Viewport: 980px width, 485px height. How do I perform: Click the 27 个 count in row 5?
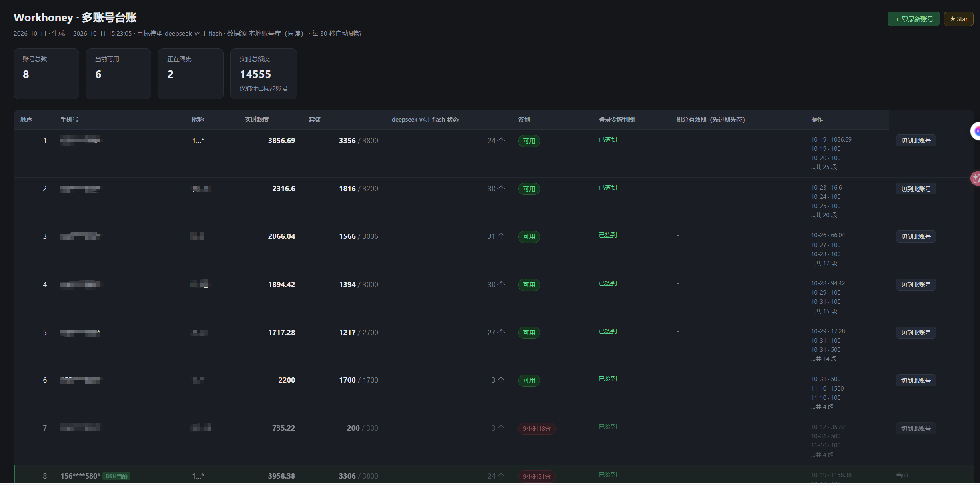coord(496,333)
